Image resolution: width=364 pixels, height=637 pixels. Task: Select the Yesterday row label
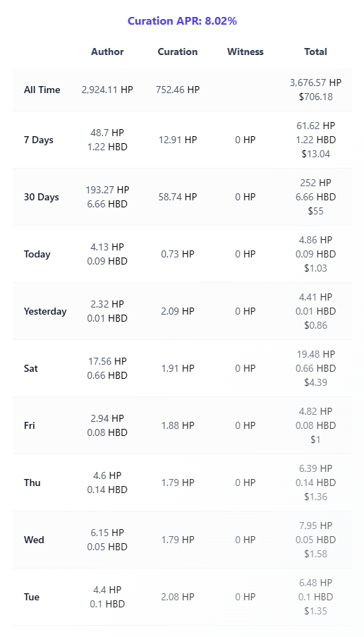coord(45,312)
